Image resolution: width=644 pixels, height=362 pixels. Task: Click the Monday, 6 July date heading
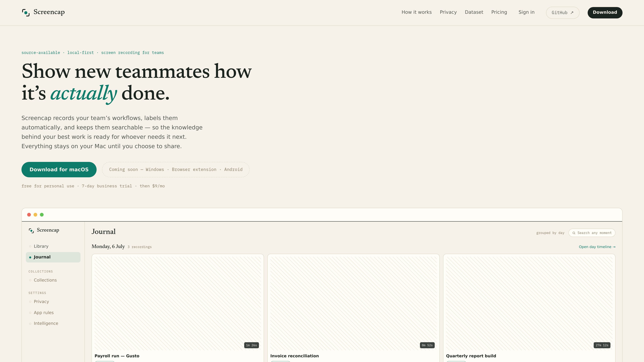click(108, 247)
